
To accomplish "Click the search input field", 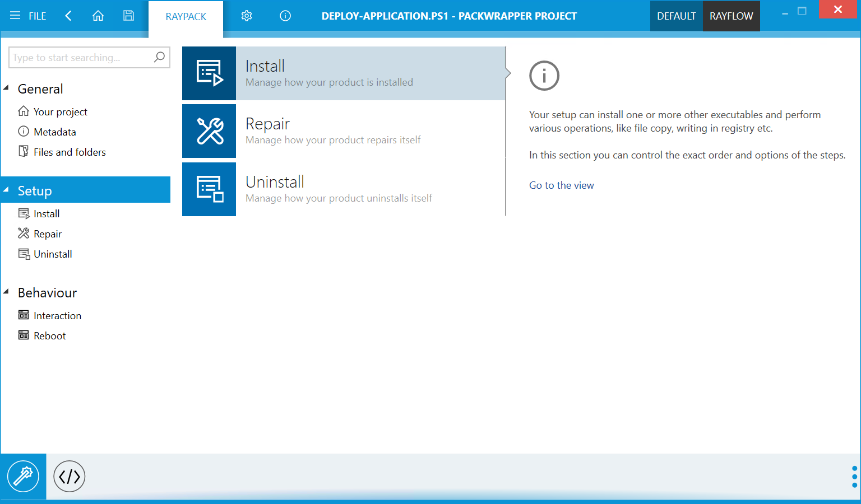I will pyautogui.click(x=81, y=58).
